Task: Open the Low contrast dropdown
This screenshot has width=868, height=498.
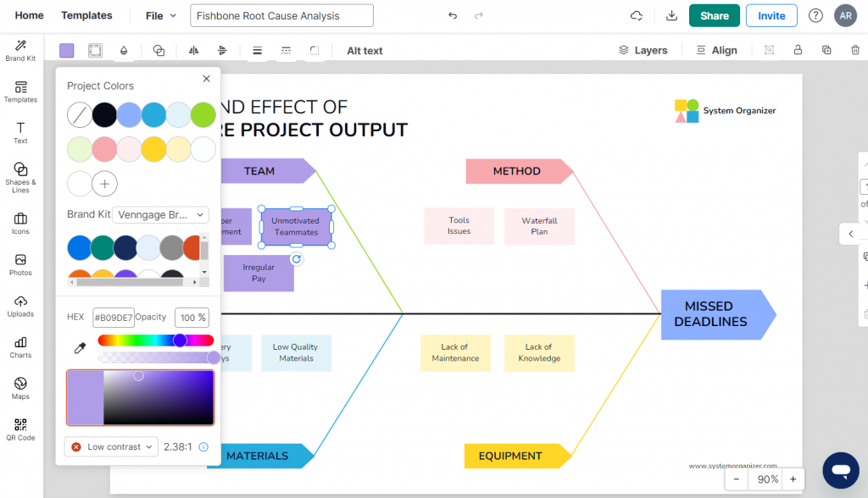Action: tap(112, 446)
